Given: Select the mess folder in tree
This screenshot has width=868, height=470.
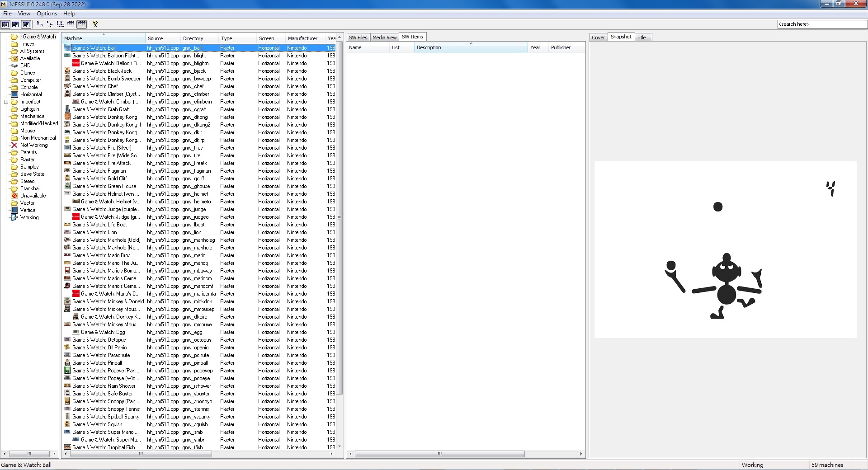Looking at the screenshot, I should click(23, 44).
